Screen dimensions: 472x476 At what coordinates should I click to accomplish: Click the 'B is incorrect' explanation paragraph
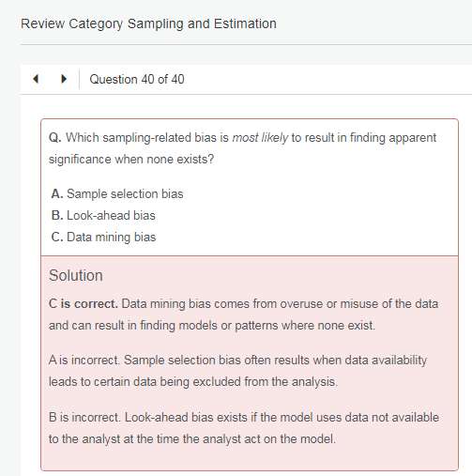[x=244, y=428]
